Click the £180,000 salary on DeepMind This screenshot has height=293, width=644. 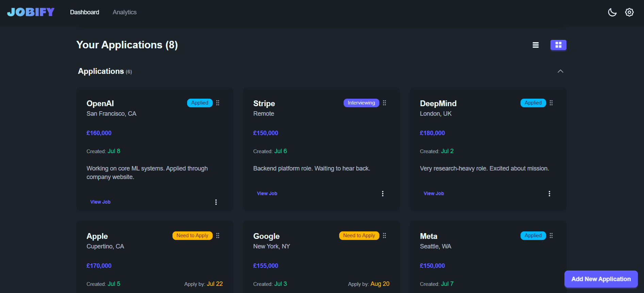click(x=432, y=133)
